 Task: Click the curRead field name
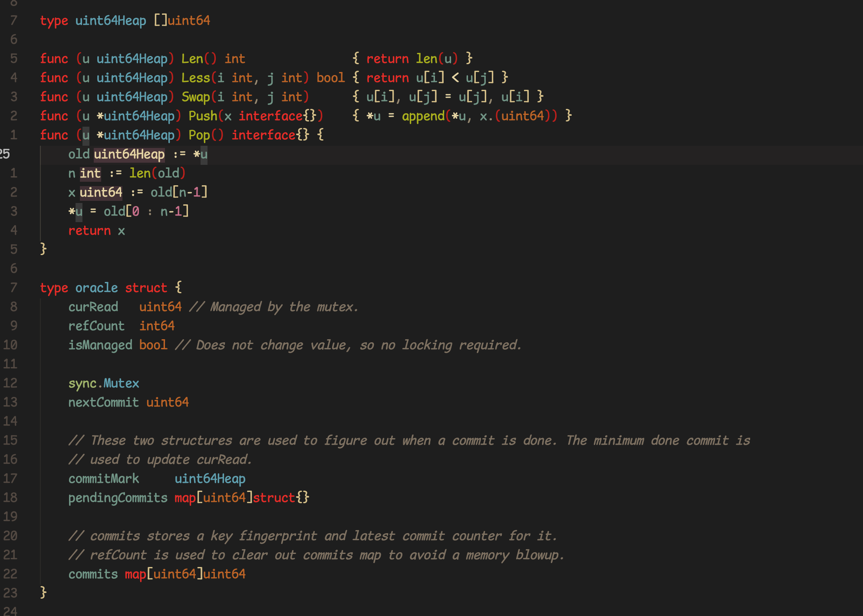point(93,307)
